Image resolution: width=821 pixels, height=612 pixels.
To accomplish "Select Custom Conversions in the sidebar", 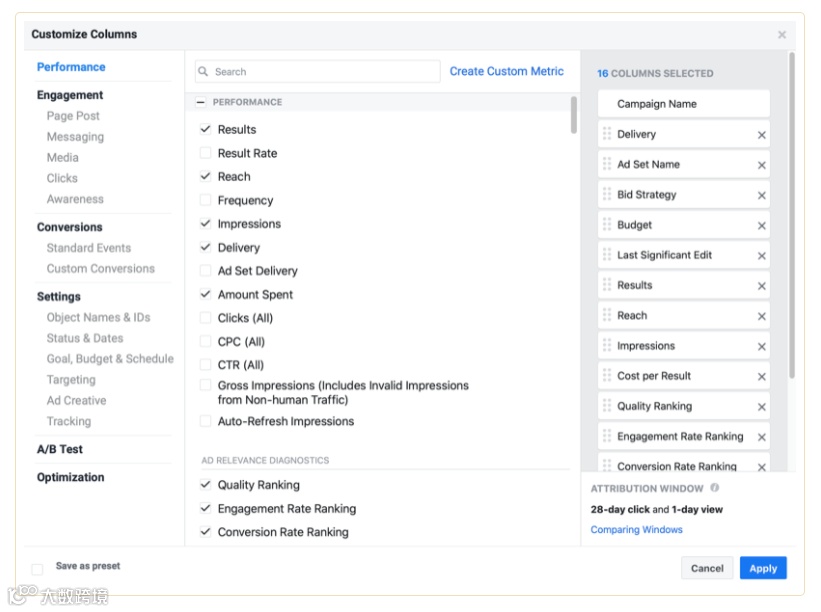I will [x=101, y=269].
